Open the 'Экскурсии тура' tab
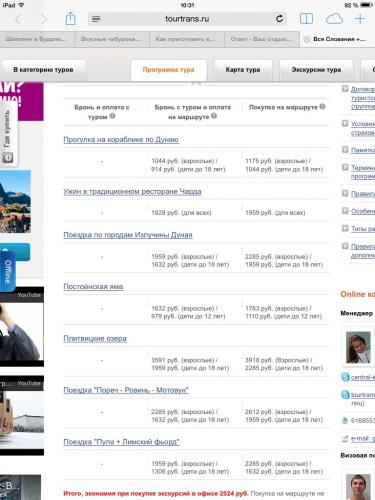Screen dimensions: 375x500 coord(316,70)
